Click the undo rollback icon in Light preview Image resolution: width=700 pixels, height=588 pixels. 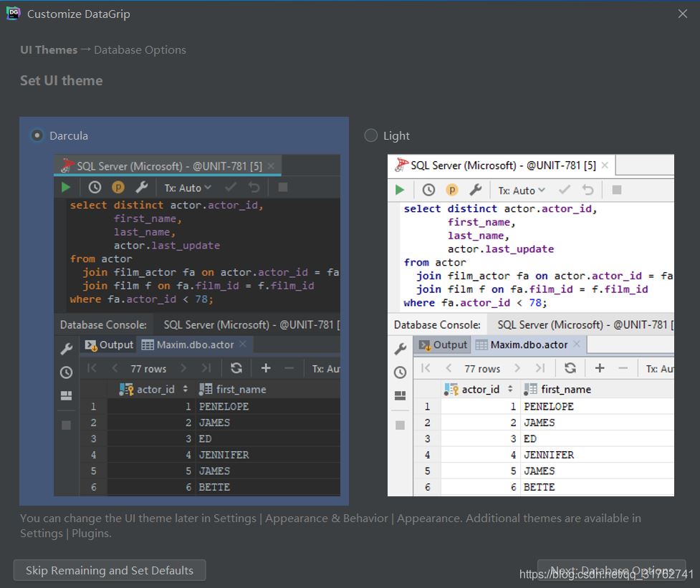pyautogui.click(x=588, y=190)
